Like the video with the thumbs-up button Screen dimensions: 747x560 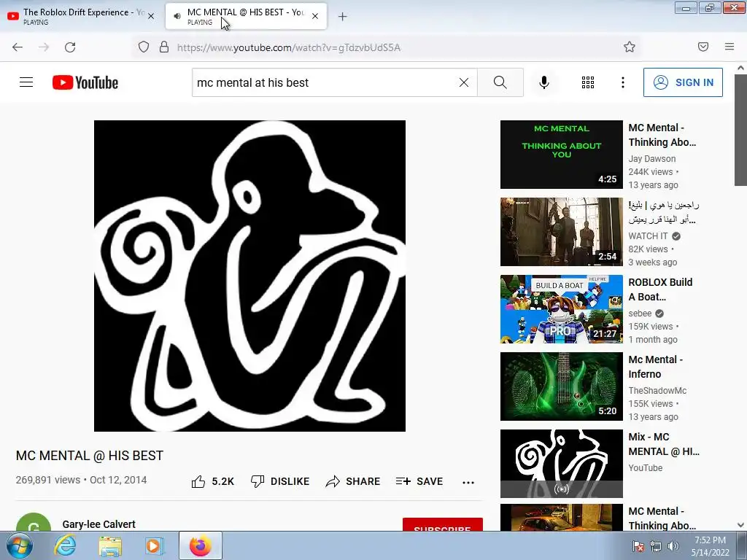[212, 481]
